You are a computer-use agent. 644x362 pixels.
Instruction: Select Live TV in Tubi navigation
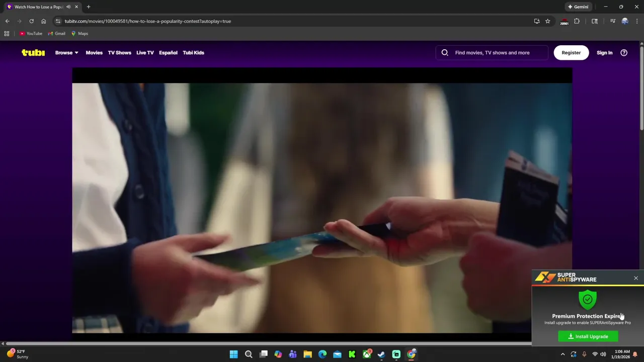tap(145, 52)
